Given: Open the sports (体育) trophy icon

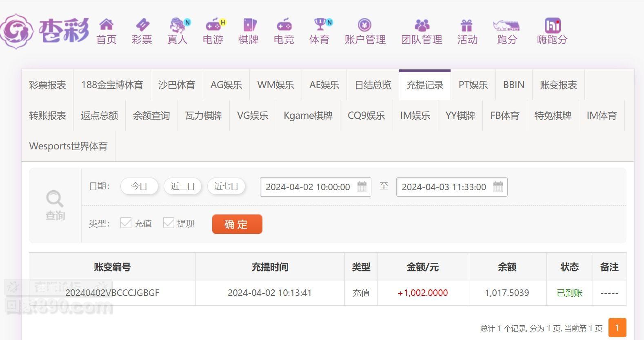Looking at the screenshot, I should 320,25.
